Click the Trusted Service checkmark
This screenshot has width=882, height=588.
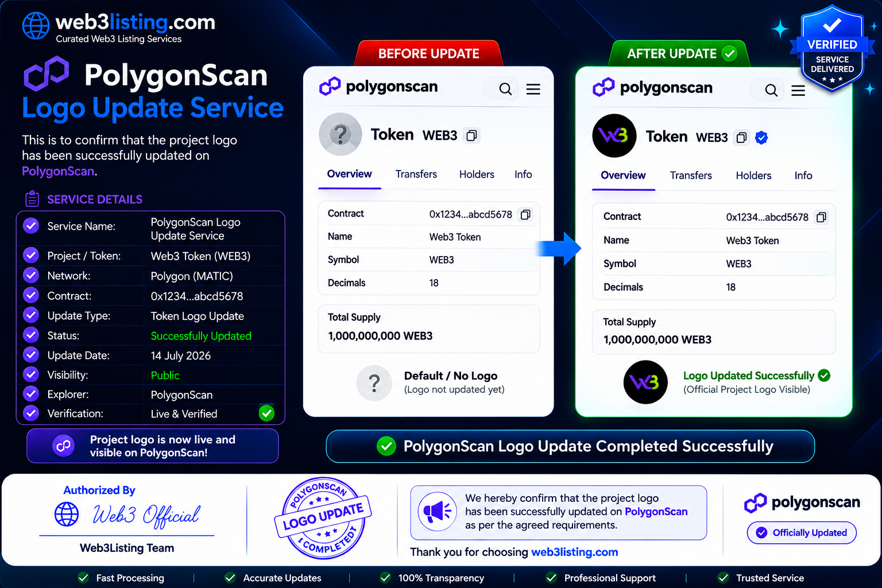point(724,578)
